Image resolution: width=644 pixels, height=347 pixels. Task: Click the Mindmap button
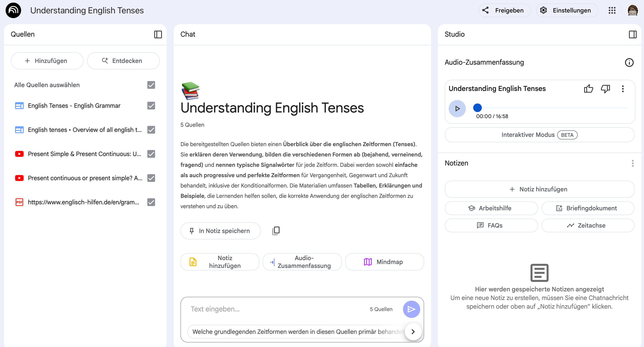[x=384, y=262]
